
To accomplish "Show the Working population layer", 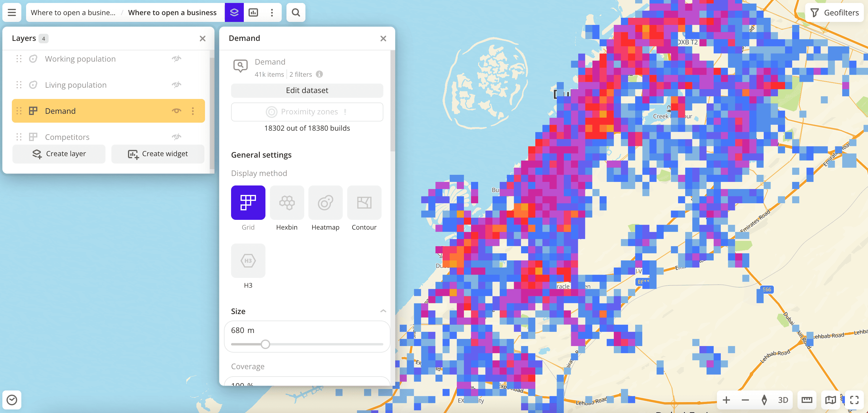I will pyautogui.click(x=176, y=59).
